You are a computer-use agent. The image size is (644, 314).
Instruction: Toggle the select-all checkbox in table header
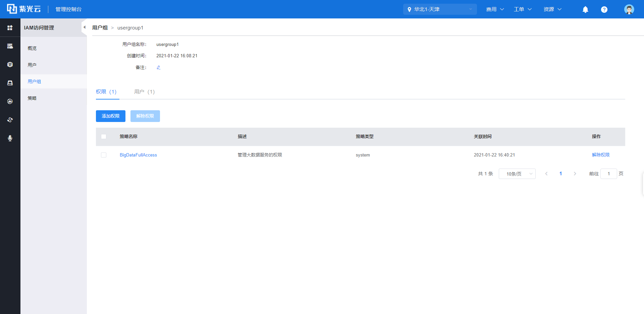104,137
